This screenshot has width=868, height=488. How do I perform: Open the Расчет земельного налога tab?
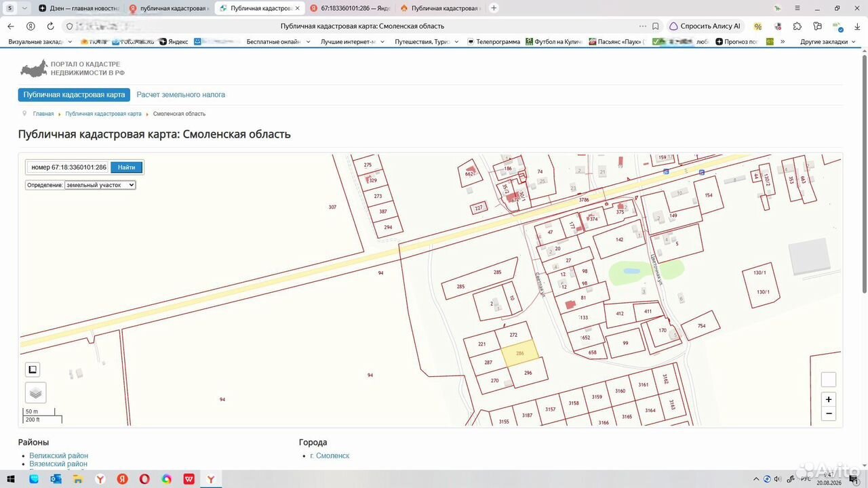pos(181,95)
